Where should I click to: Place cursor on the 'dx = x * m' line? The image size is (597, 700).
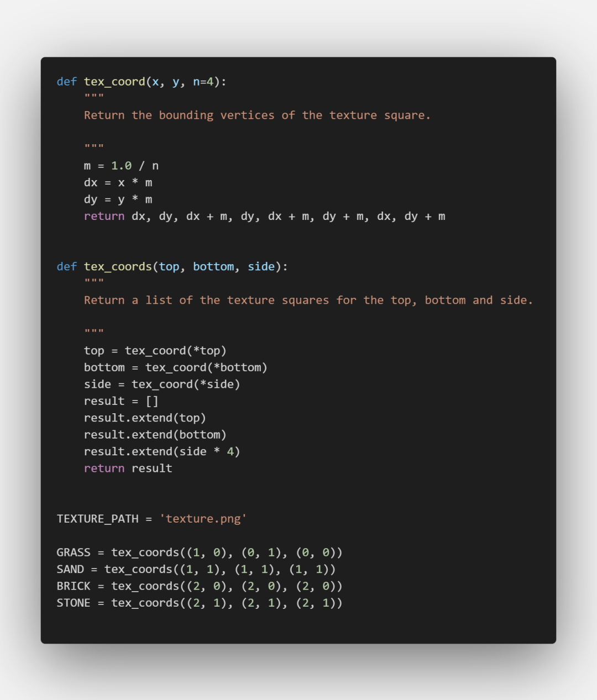(118, 183)
